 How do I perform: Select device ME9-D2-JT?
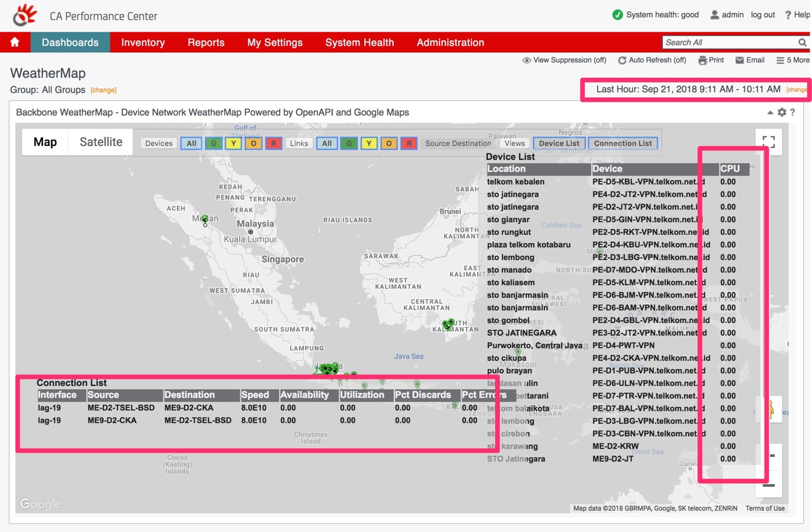pyautogui.click(x=613, y=459)
